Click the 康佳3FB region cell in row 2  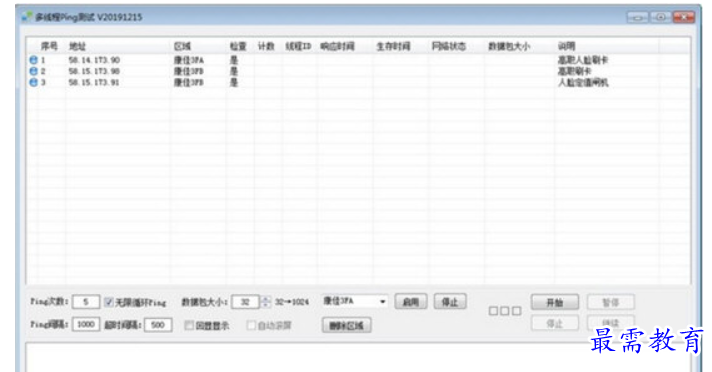point(189,71)
